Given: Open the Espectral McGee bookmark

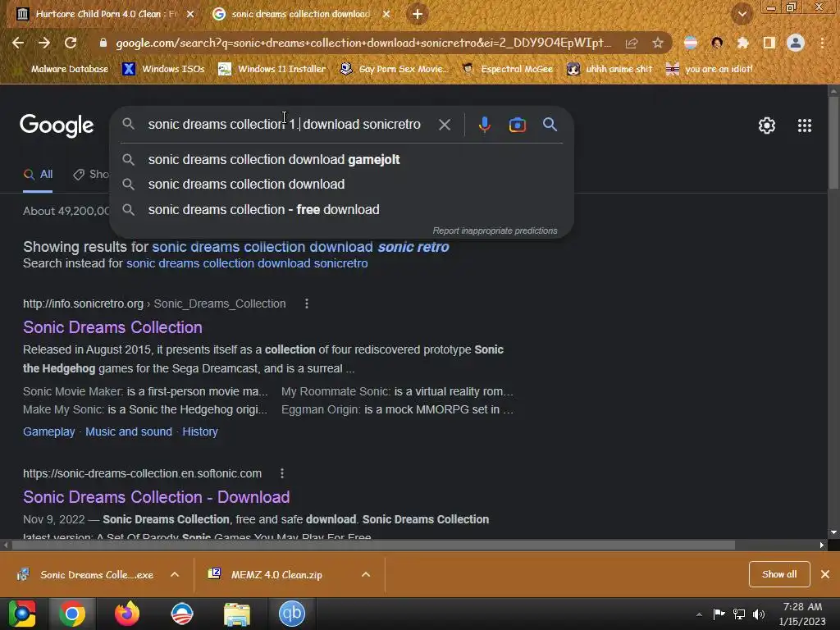Looking at the screenshot, I should click(x=507, y=69).
